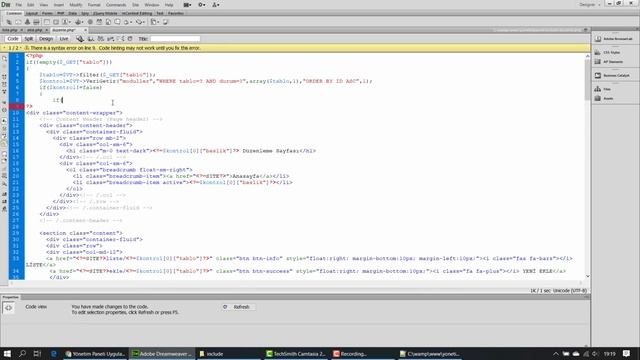This screenshot has width=640, height=360.
Task: Open the Site menu
Action: 136,5
